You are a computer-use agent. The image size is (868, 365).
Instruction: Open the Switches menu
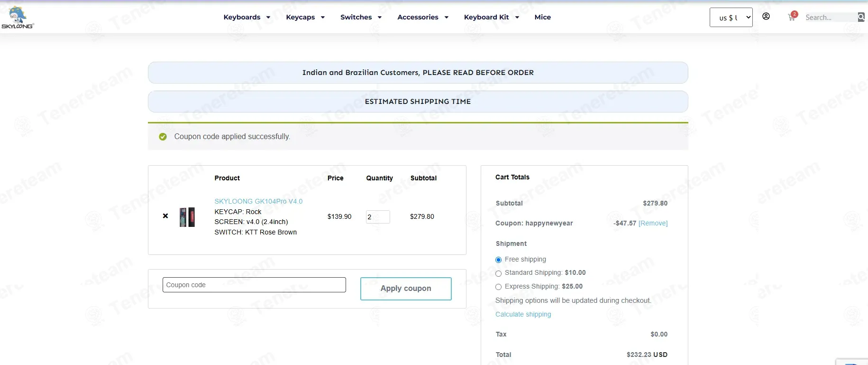(x=356, y=17)
